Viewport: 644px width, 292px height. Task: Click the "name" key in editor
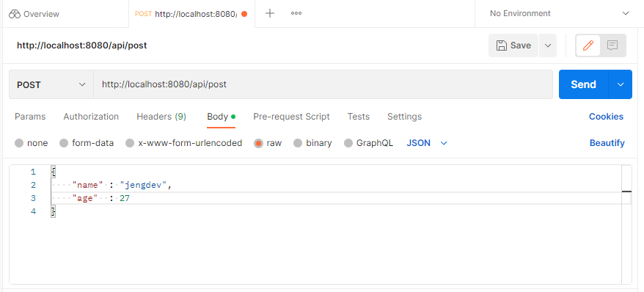pyautogui.click(x=87, y=185)
